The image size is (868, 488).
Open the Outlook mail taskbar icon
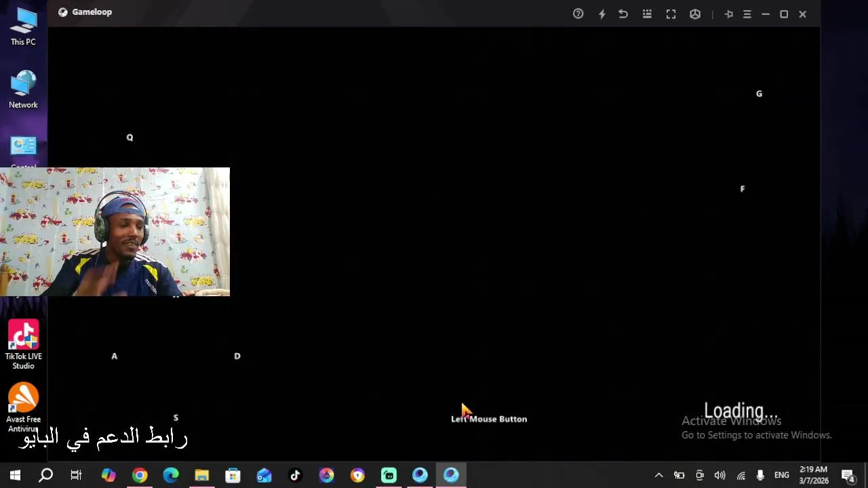264,475
